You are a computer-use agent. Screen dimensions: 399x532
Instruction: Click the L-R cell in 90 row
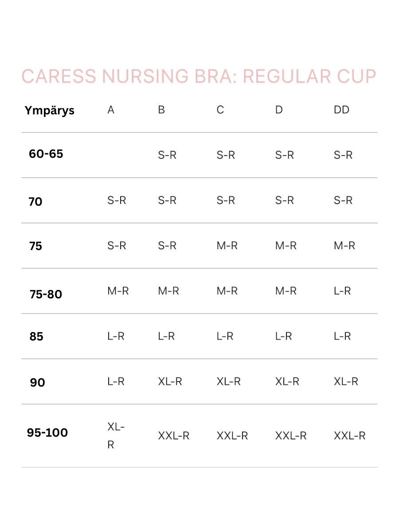[x=116, y=381]
